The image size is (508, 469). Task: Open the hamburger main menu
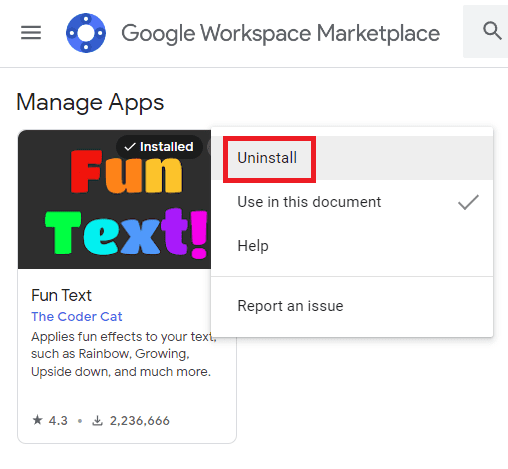(31, 33)
